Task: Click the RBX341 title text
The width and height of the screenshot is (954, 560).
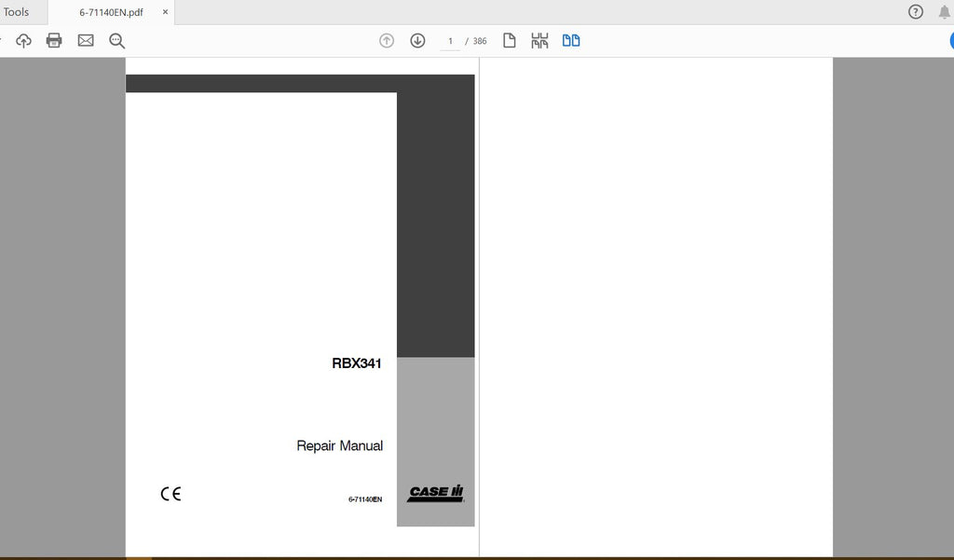Action: [357, 363]
